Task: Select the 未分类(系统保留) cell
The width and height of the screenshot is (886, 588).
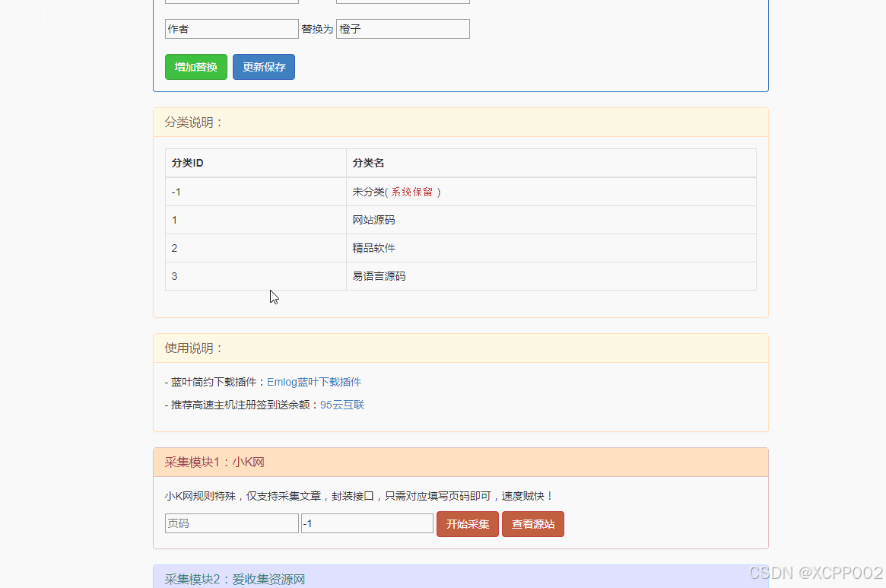Action: coord(551,192)
